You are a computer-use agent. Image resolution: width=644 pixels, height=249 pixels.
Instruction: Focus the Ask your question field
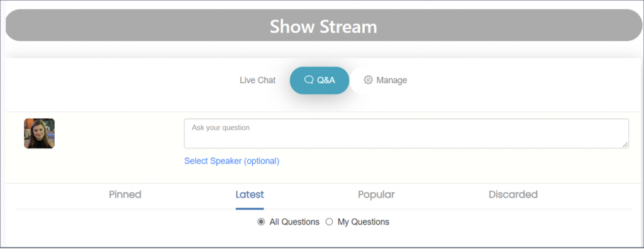[x=406, y=133]
